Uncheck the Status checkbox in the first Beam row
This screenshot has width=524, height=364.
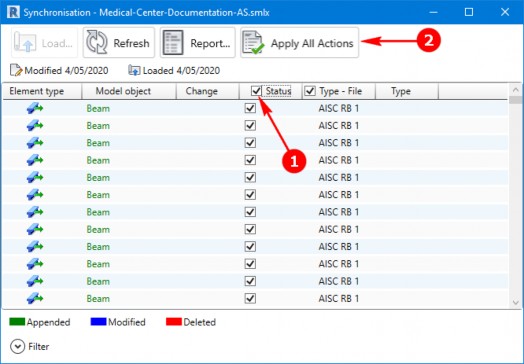coord(250,108)
